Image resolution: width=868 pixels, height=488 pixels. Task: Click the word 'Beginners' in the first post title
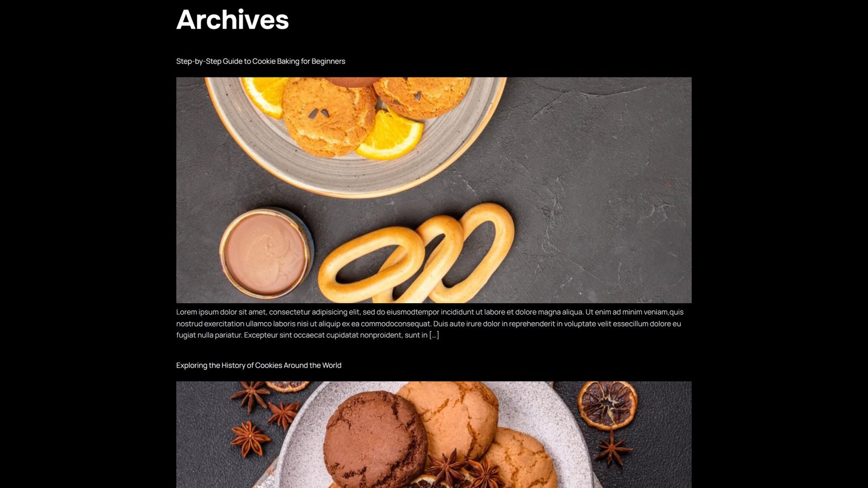click(x=328, y=61)
